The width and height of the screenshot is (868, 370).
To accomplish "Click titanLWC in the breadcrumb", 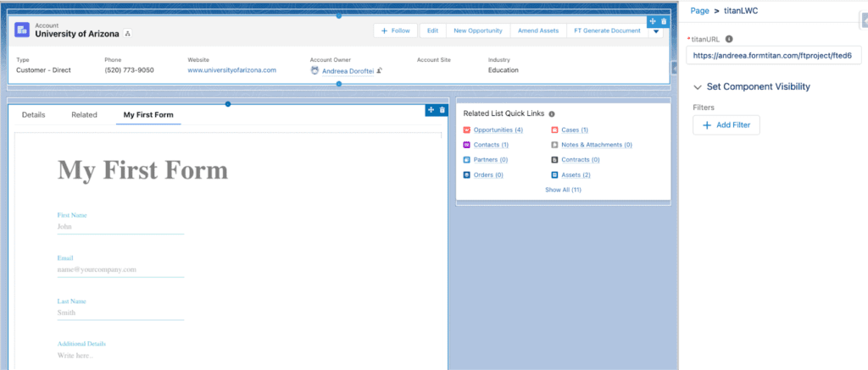I will [741, 10].
